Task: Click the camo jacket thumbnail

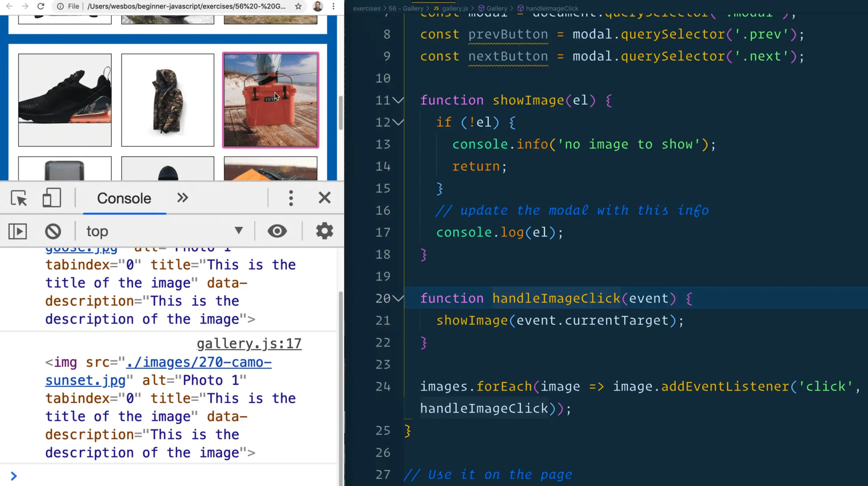Action: pyautogui.click(x=167, y=100)
